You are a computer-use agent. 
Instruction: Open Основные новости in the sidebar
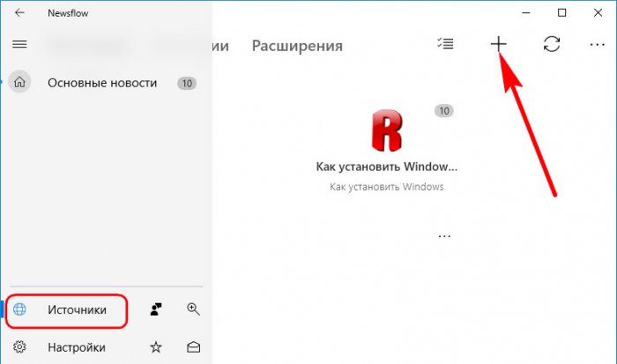(102, 83)
